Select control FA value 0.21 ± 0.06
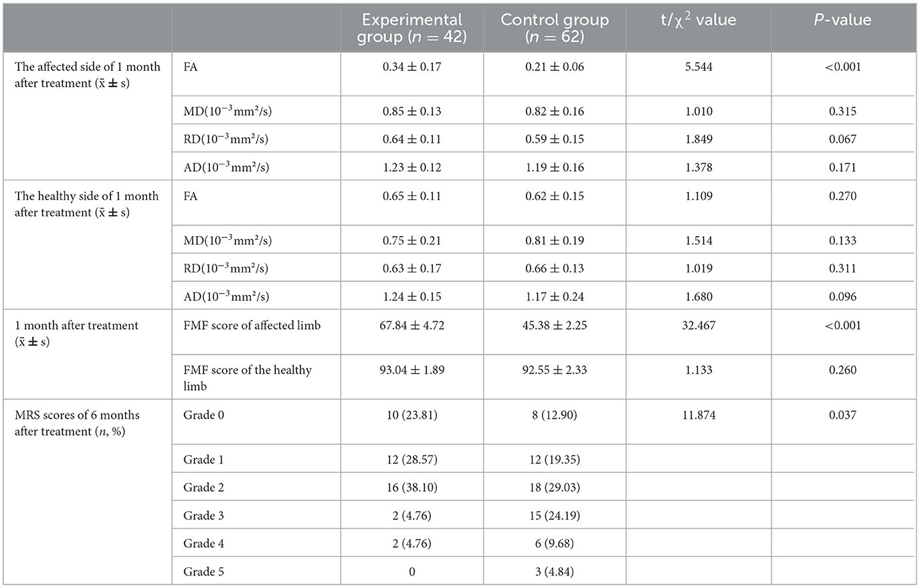Viewport: 920px width, 588px height. click(555, 67)
